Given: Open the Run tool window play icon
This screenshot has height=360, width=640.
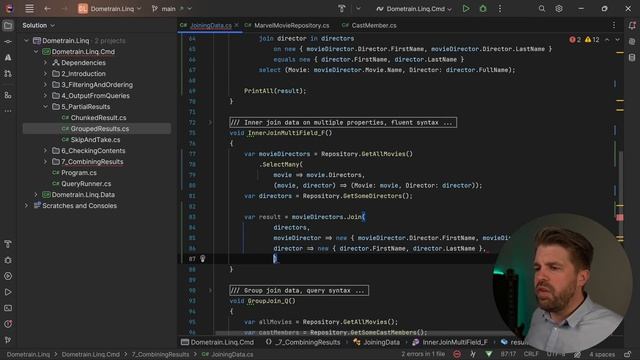Looking at the screenshot, I should point(8,292).
